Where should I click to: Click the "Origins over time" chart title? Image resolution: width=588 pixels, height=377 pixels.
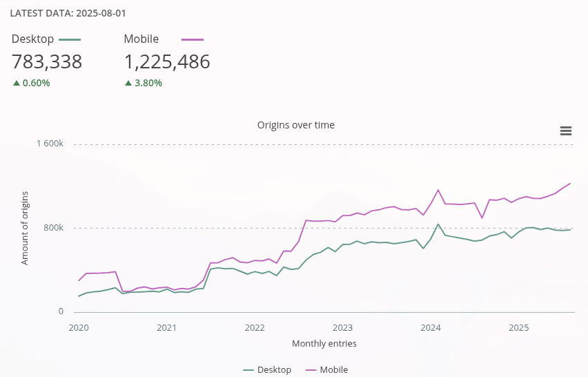tap(295, 125)
